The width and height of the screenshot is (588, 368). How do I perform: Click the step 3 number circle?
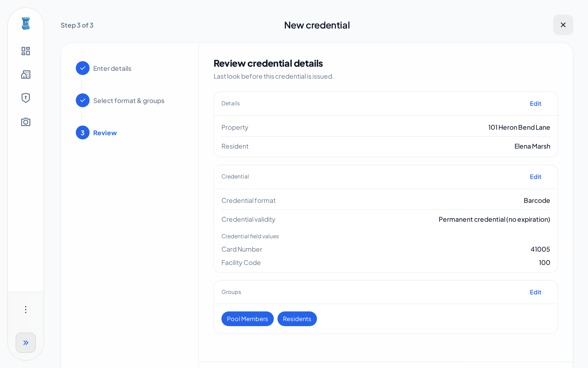pos(83,133)
